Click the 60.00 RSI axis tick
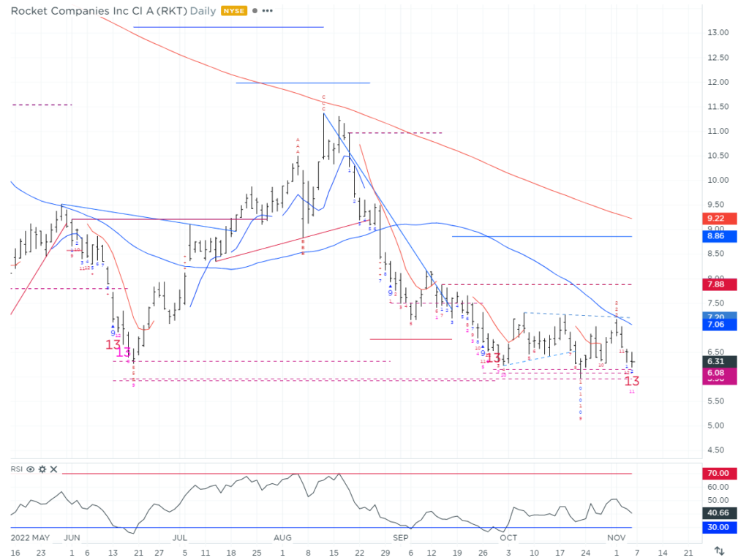 tap(718, 487)
